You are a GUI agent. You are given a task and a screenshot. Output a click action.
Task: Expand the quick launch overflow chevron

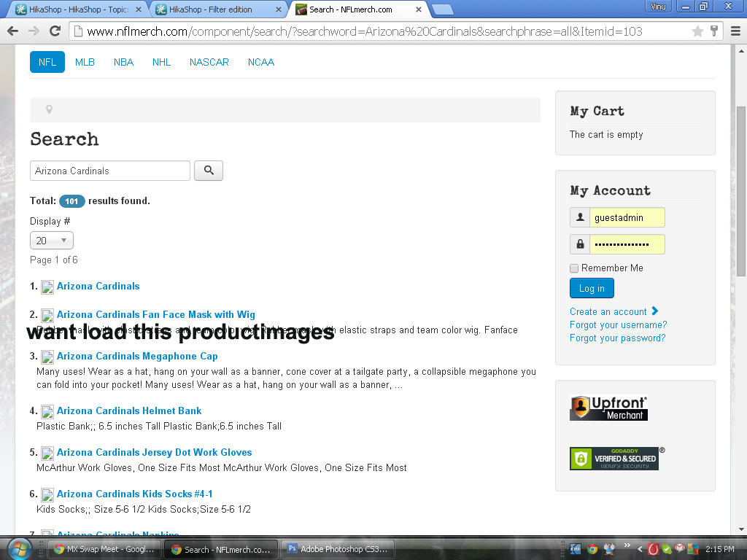point(627,545)
